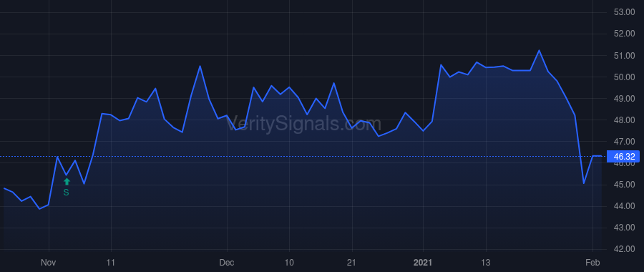
Task: Click the 42.00 price axis label
Action: 624,249
